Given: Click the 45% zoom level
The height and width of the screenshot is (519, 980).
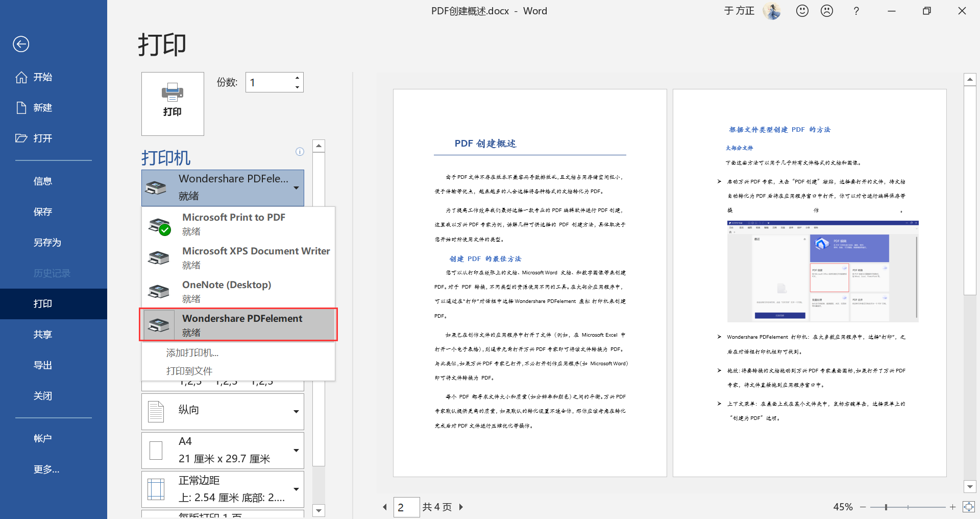Looking at the screenshot, I should pyautogui.click(x=843, y=507).
